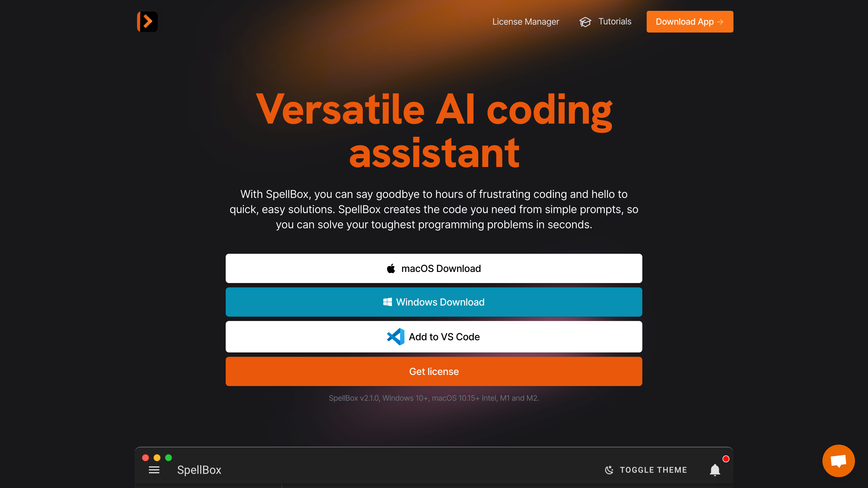Click the Windows Download button
The height and width of the screenshot is (488, 868).
coord(434,301)
